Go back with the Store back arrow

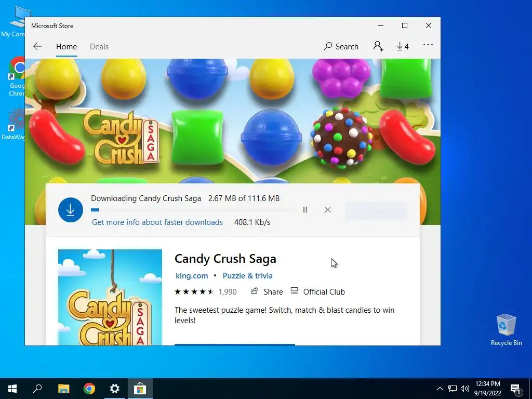click(x=37, y=46)
